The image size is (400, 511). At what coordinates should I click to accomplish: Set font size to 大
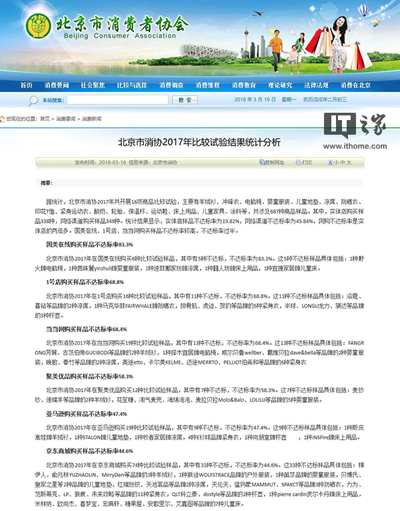point(349,162)
